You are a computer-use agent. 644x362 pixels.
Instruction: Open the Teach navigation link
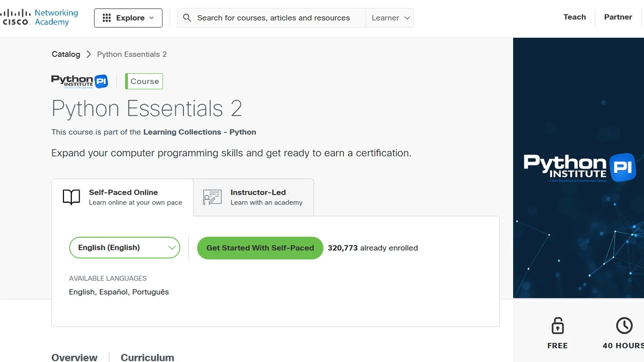click(x=575, y=17)
